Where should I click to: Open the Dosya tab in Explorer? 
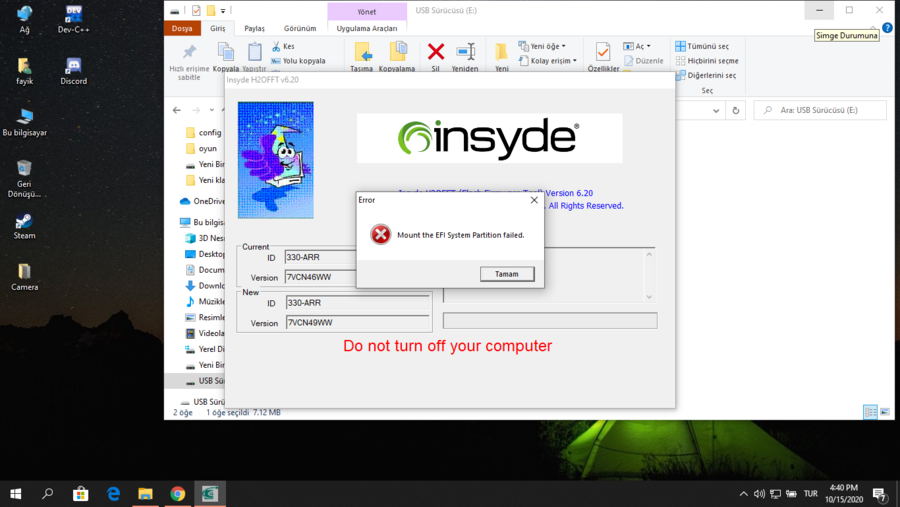tap(182, 28)
